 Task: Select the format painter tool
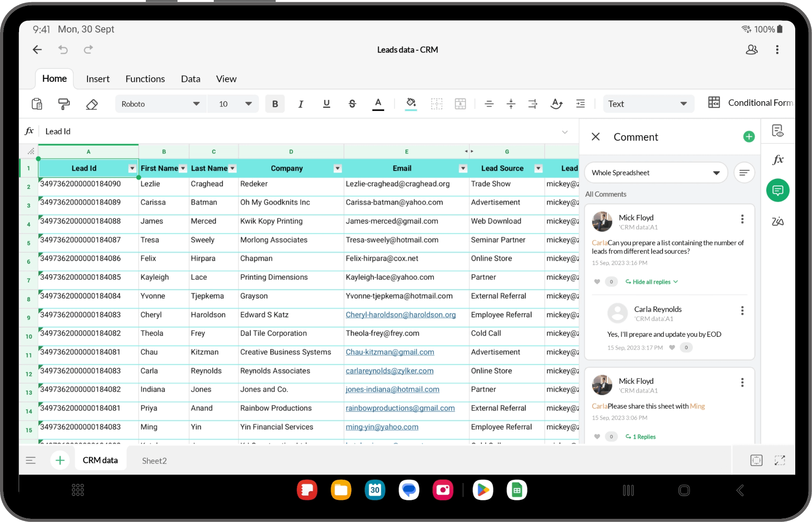click(64, 104)
